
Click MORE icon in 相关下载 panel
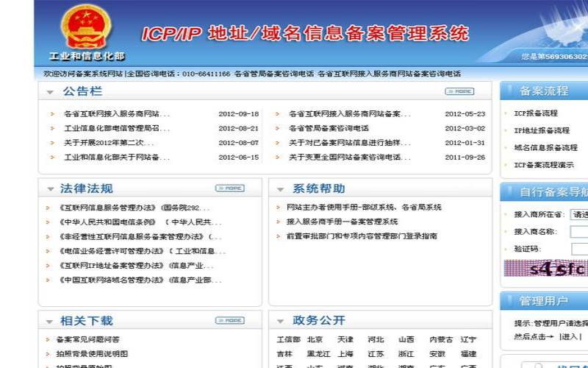(229, 321)
